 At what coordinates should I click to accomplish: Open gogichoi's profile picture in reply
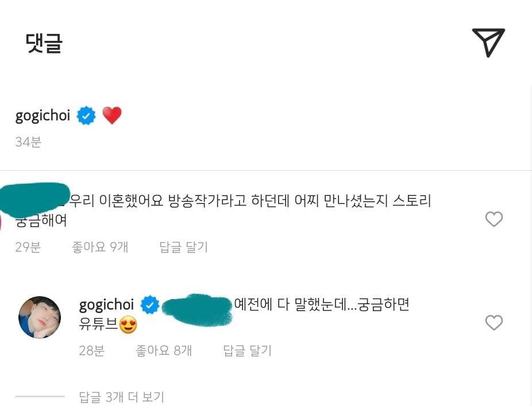click(x=40, y=317)
